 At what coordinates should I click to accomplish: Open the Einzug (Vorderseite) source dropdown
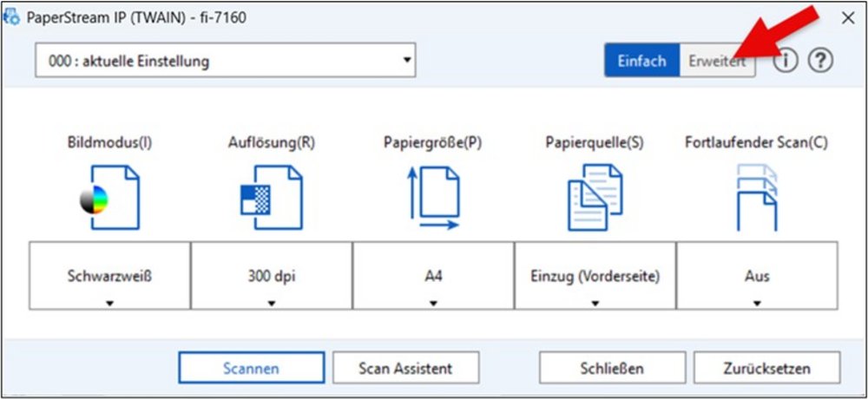coord(595,276)
